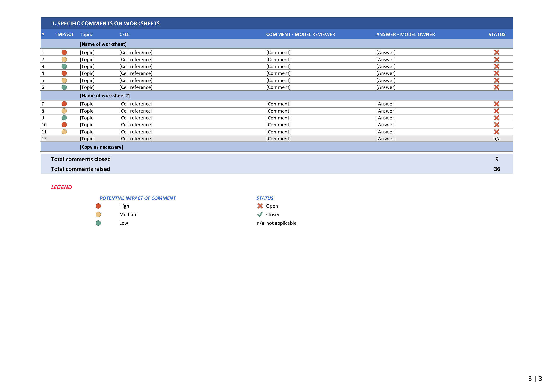Expand the [Copy as necessary] section row
The image size is (554, 392).
point(102,147)
